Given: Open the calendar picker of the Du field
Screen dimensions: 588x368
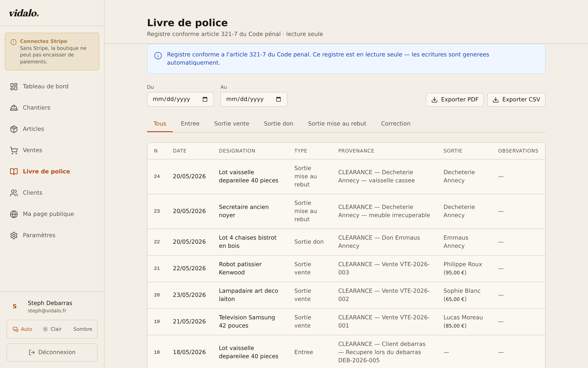Looking at the screenshot, I should click(x=205, y=99).
